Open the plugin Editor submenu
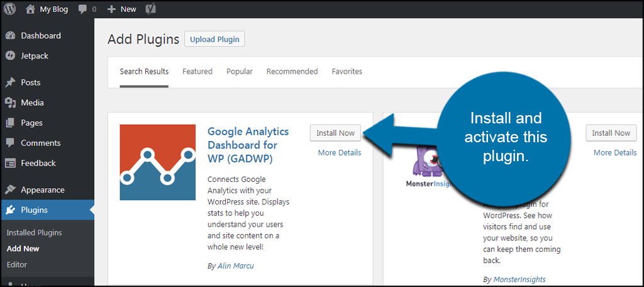 17,265
